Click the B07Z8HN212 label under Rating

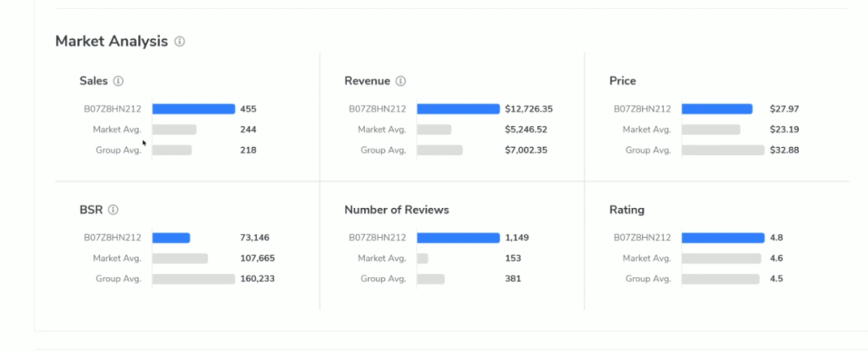(x=642, y=238)
